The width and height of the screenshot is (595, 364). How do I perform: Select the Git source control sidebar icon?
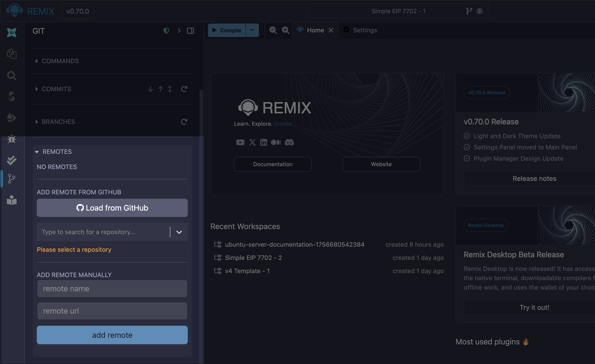(12, 179)
